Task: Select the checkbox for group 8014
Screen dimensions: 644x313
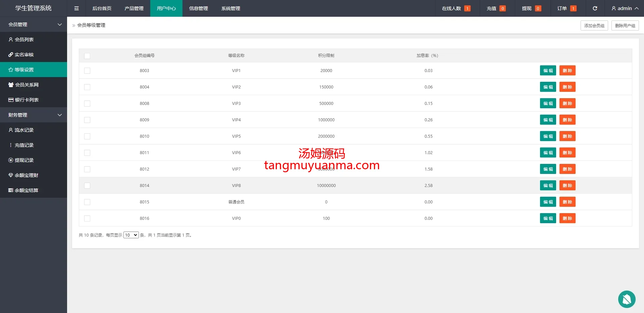Action: point(87,186)
